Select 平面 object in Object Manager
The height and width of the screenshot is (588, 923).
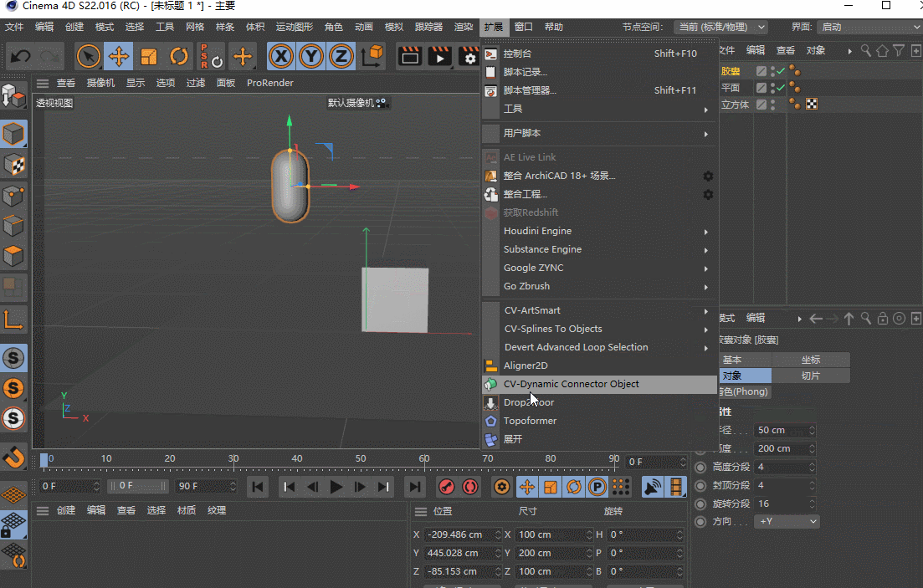coord(731,88)
